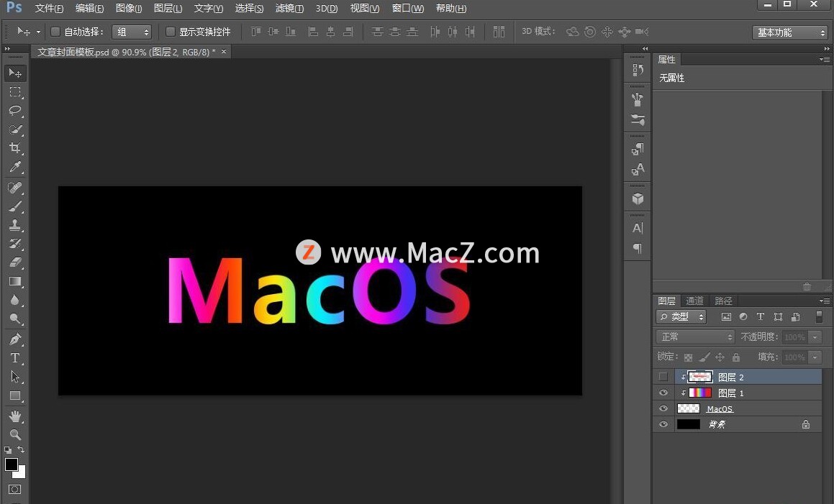Toggle pixel layer filter icon

726,317
